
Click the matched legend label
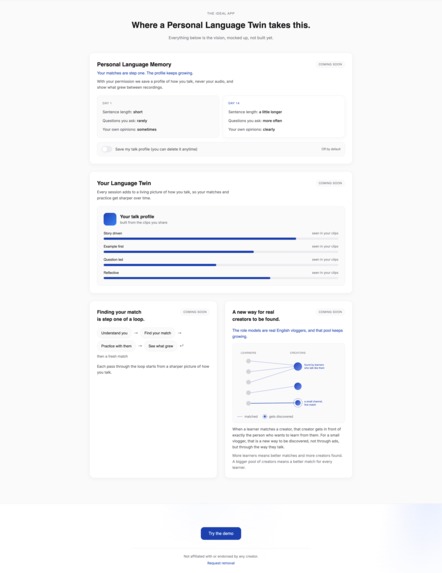tap(251, 417)
